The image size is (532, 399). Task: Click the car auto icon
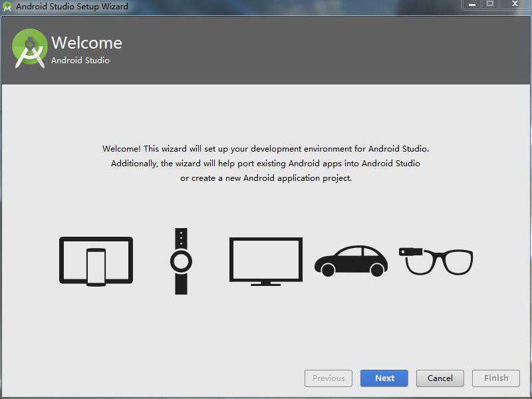(351, 261)
